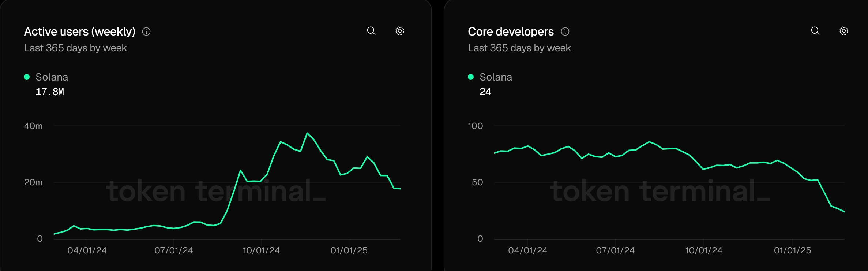Click 01/01/25 on Active users x-axis

click(349, 250)
